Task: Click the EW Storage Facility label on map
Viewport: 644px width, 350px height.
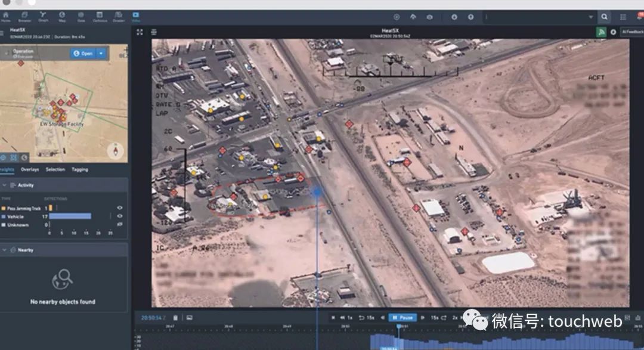Action: (x=61, y=123)
